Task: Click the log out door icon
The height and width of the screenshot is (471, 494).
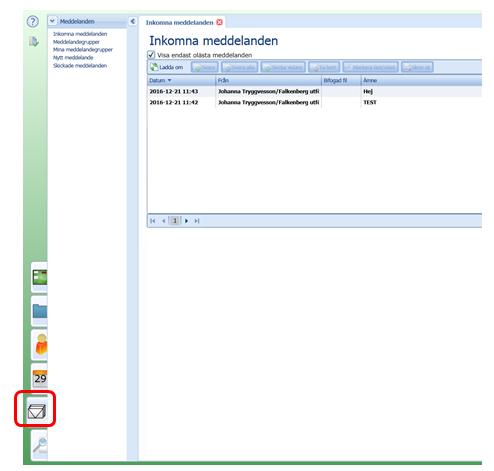Action: pyautogui.click(x=34, y=41)
